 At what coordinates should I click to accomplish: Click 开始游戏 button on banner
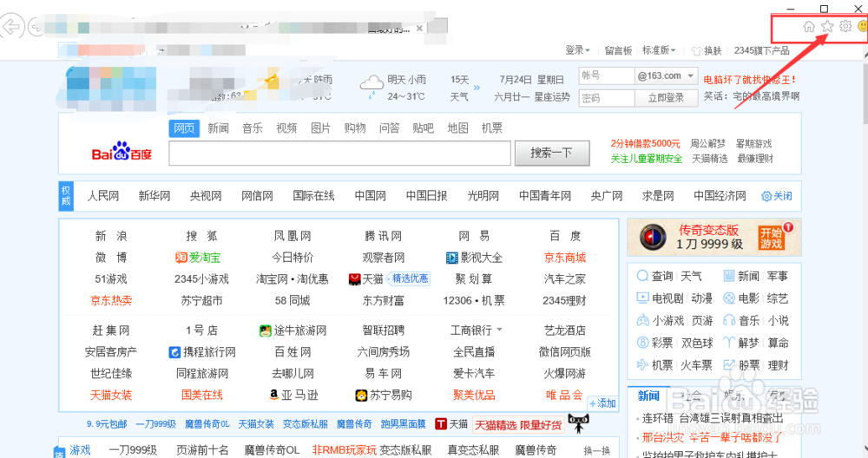772,238
